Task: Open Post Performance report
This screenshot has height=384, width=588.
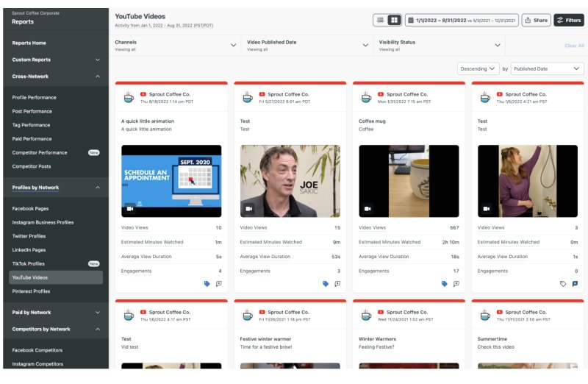Action: point(32,112)
